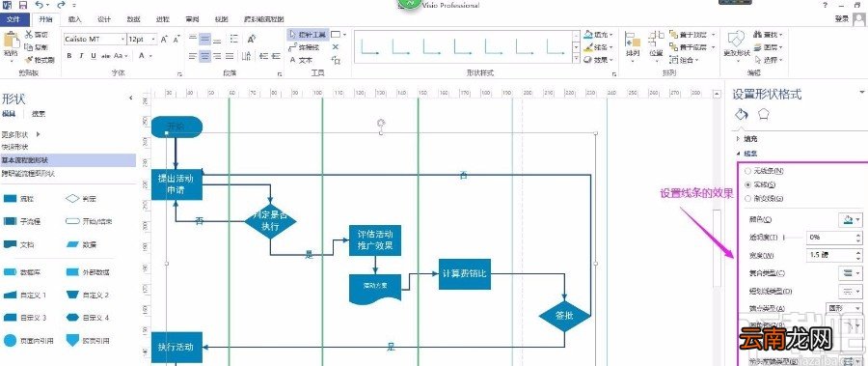
Task: Click the Copy icon in clipboard group
Action: point(29,47)
